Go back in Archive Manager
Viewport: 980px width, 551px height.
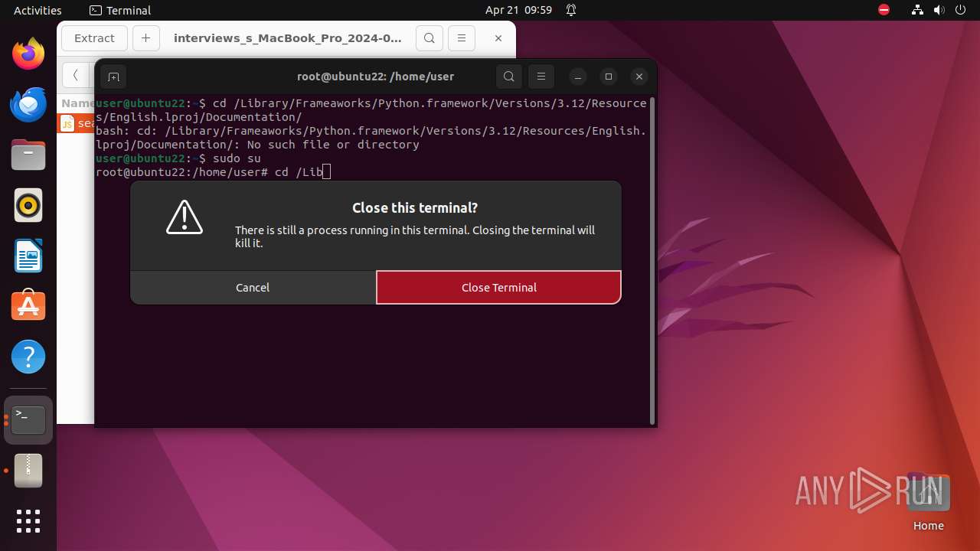pos(75,75)
